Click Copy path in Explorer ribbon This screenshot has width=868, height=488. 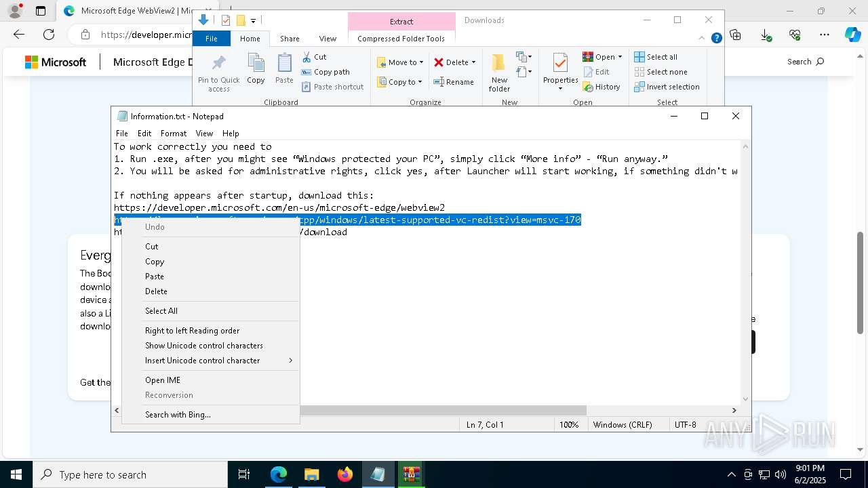coord(325,72)
